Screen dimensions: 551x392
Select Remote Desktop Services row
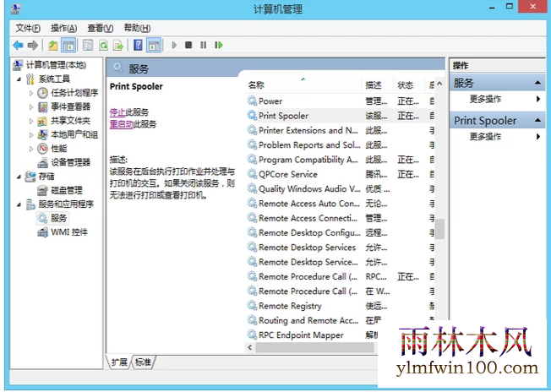coord(341,248)
